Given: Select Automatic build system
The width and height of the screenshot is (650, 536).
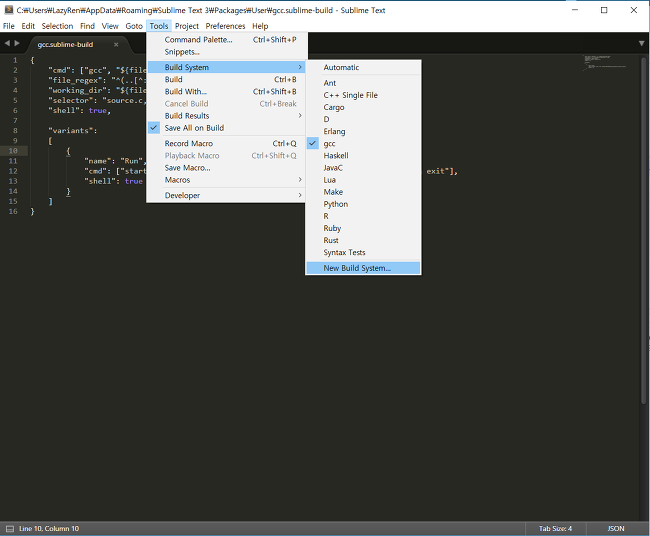Looking at the screenshot, I should 363,67.
